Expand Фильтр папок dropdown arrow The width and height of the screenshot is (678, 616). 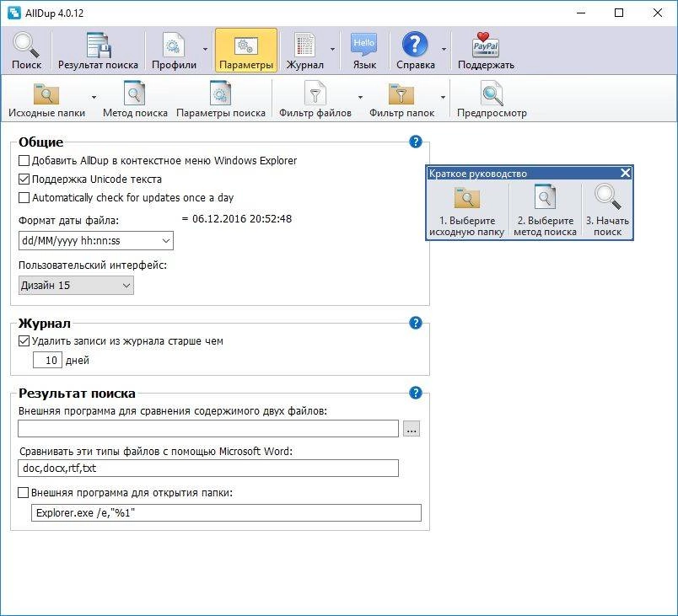coord(443,98)
